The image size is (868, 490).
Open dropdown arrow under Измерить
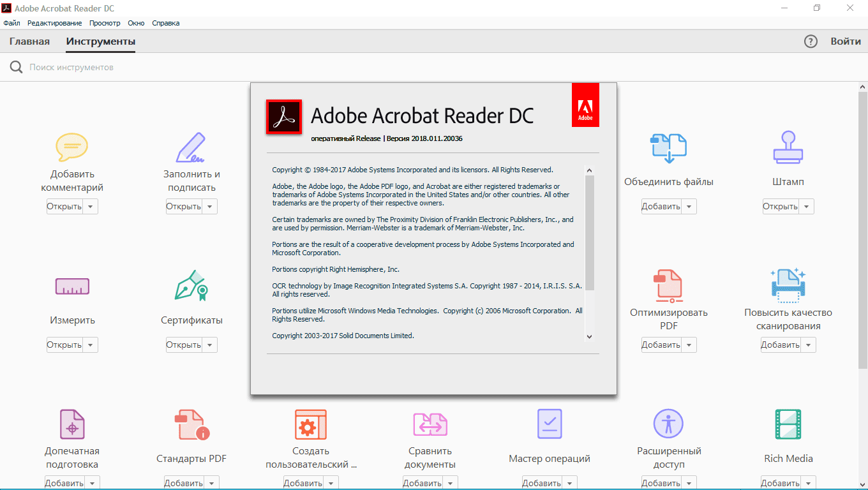tap(90, 345)
